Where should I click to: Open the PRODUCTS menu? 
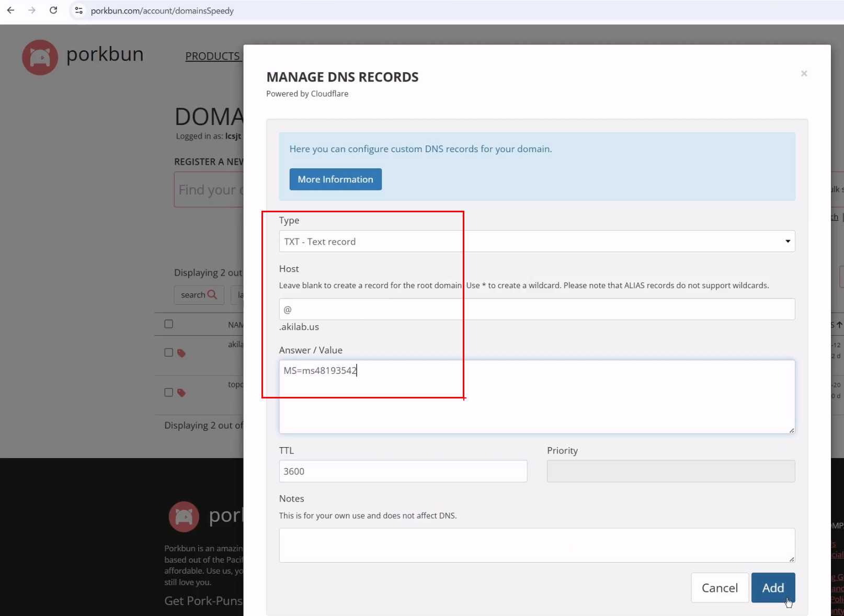[212, 56]
